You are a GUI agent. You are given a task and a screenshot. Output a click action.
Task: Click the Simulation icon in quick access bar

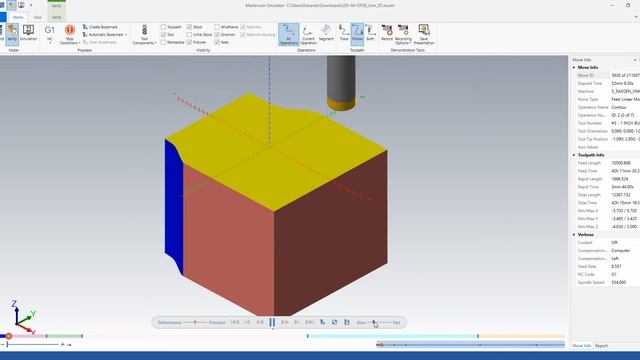pos(21,5)
